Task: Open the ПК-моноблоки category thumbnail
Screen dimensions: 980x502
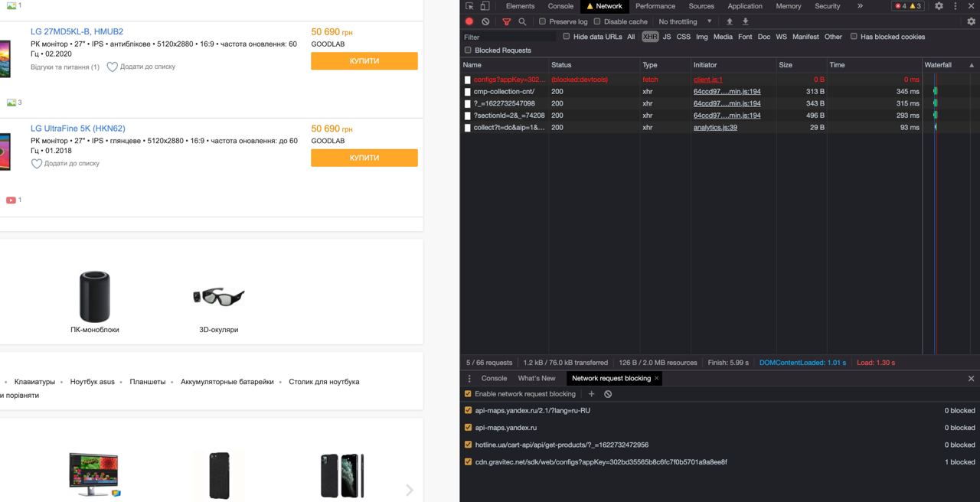Action: [x=95, y=297]
